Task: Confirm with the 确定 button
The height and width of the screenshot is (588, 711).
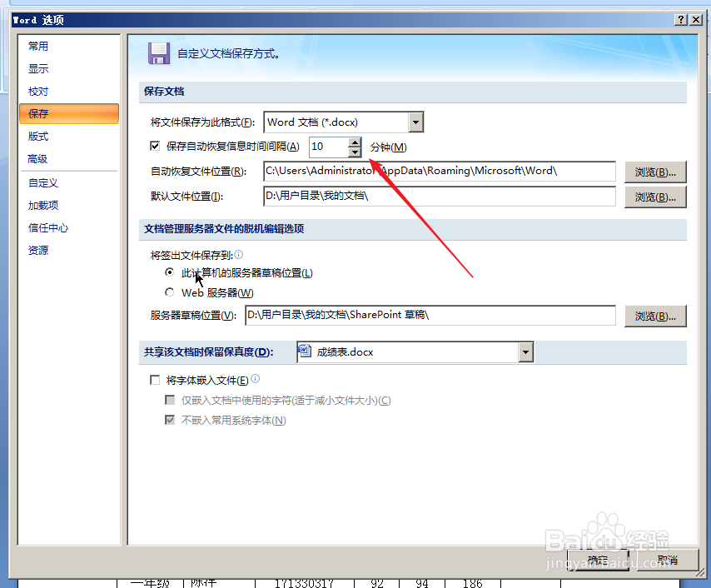Action: point(598,561)
